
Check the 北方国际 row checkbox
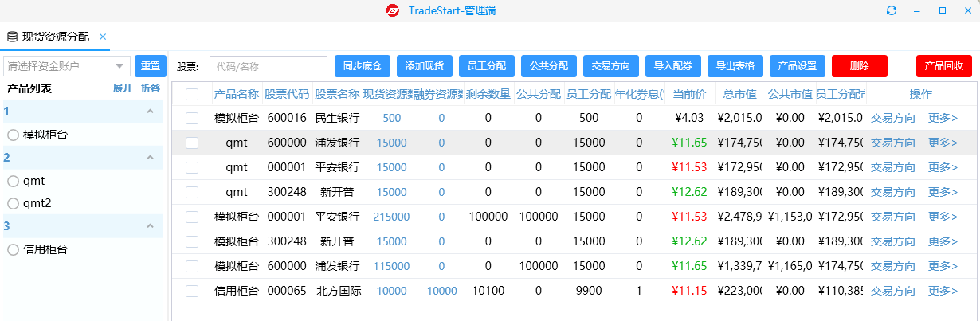click(x=192, y=291)
